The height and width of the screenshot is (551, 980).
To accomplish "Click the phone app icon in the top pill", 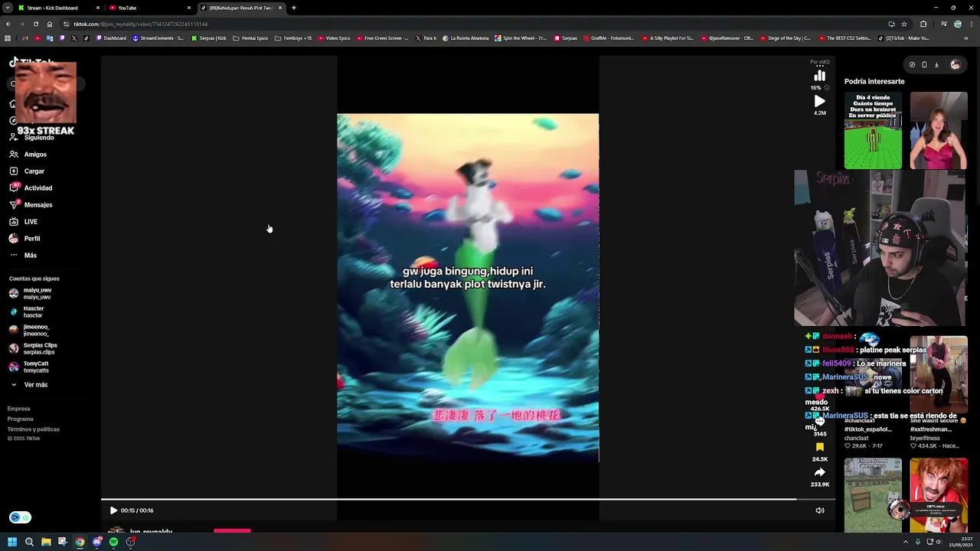I will [x=924, y=65].
